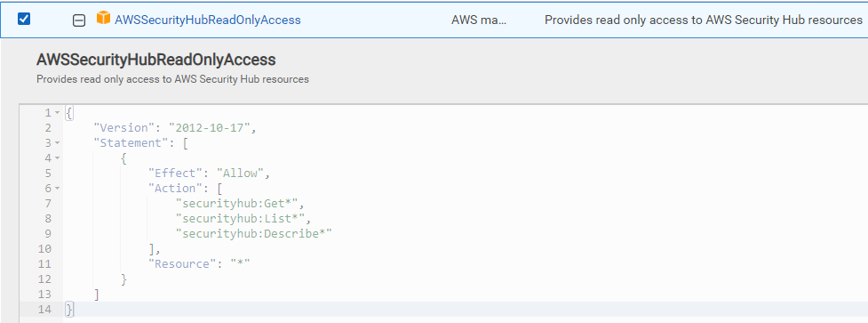Viewport: 868px width, 323px height.
Task: Click the "Version" key in the JSON
Action: 125,128
